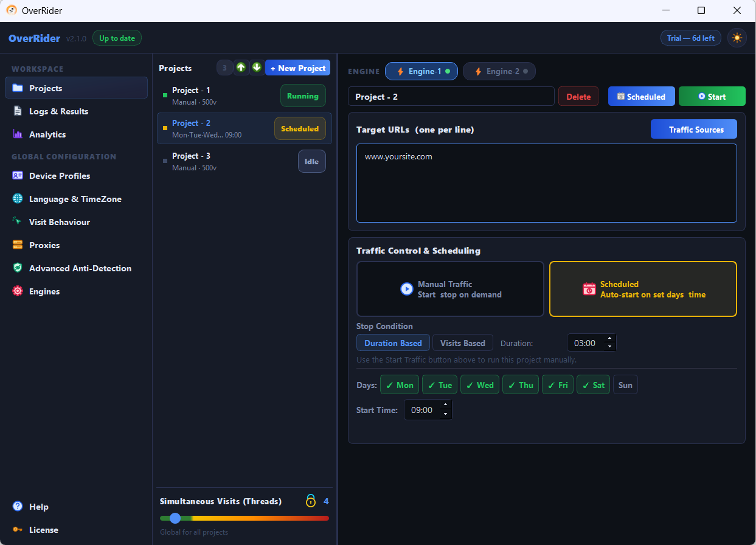756x545 pixels.
Task: Click the Analytics bar chart icon
Action: pyautogui.click(x=18, y=134)
